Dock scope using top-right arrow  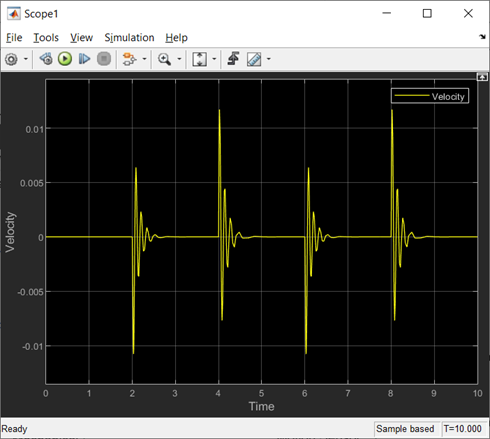[x=482, y=37]
